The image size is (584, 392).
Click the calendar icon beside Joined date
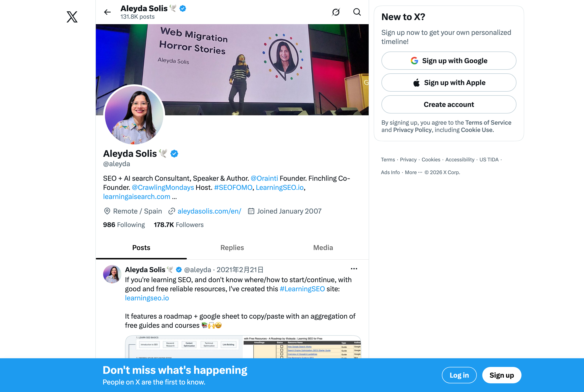point(251,211)
